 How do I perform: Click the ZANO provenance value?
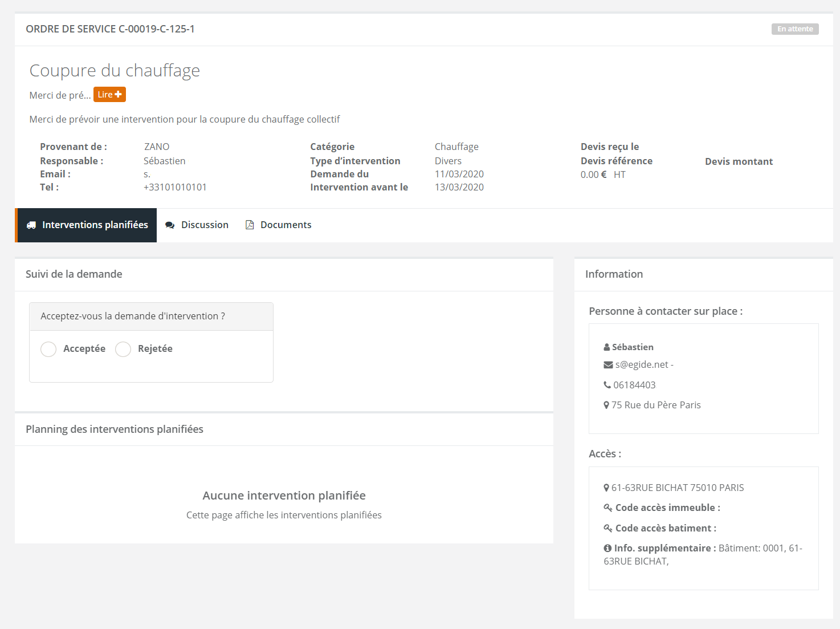(x=157, y=147)
